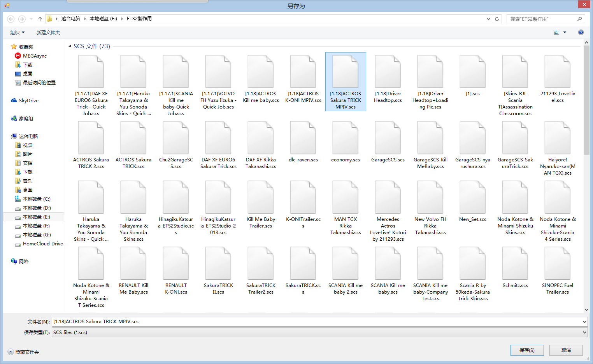The height and width of the screenshot is (364, 593).
Task: Select the SINOPEC Fuel Trailer.scs file icon
Action: click(558, 264)
